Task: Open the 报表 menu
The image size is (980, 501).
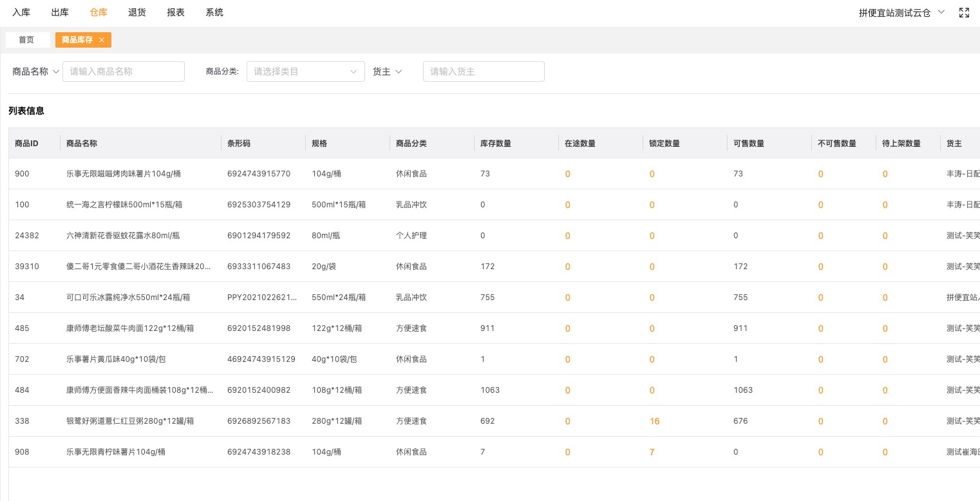Action: click(x=176, y=12)
